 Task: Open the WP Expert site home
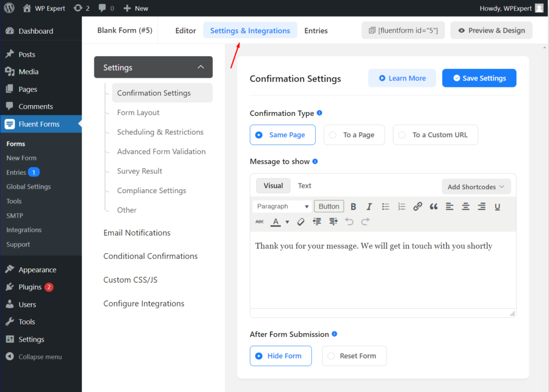[x=44, y=8]
